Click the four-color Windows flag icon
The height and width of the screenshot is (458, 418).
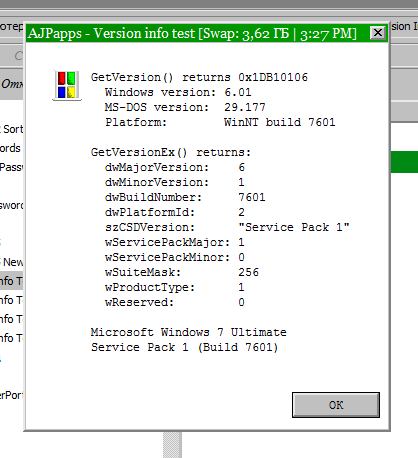click(67, 85)
